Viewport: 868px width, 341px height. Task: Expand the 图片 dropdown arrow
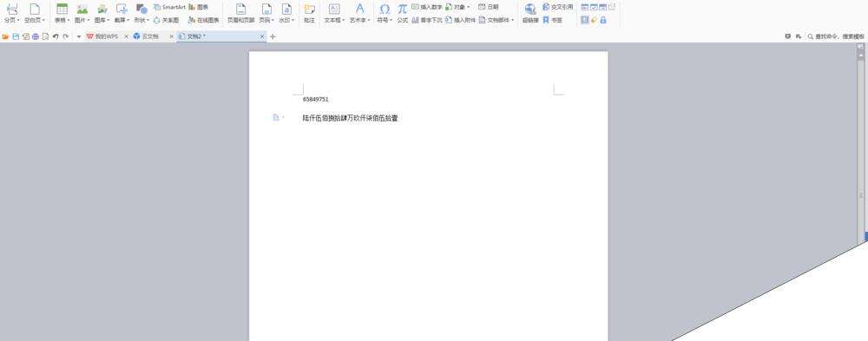click(x=89, y=21)
